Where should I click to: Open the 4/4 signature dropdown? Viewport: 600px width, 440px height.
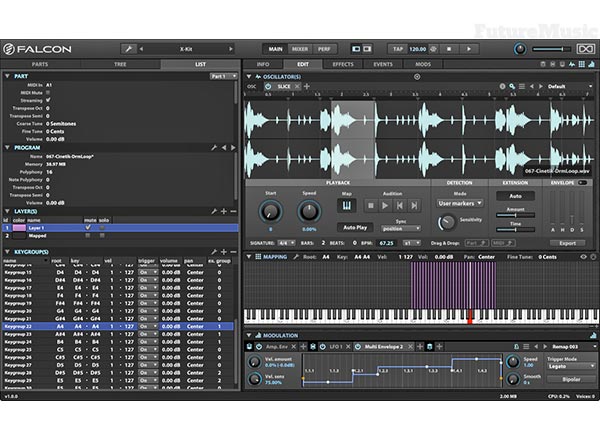[286, 243]
